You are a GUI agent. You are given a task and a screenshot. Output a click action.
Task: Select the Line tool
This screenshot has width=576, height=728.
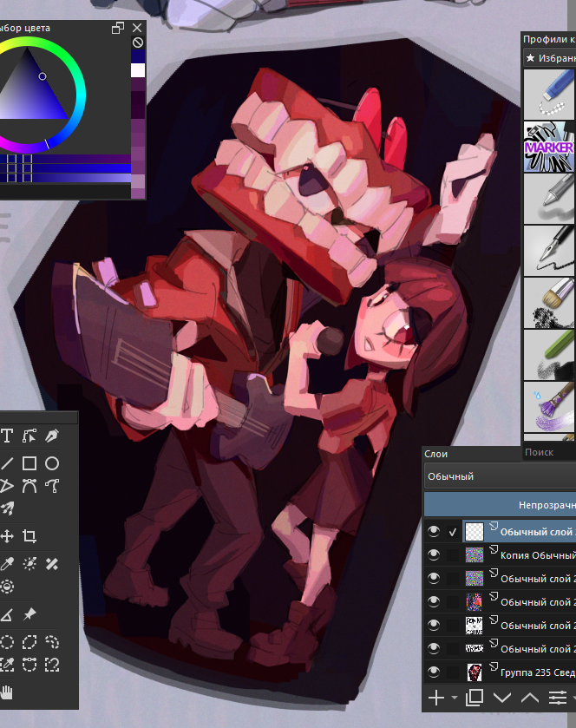(x=6, y=463)
